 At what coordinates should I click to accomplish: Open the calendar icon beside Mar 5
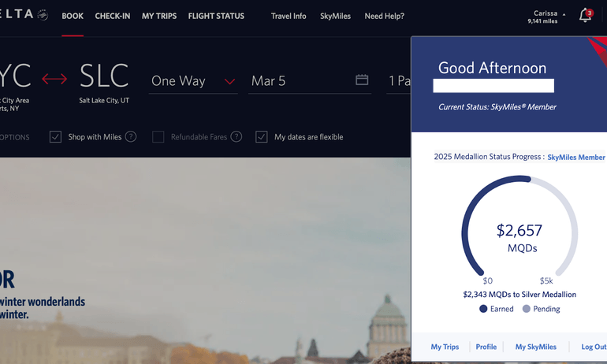coord(362,80)
